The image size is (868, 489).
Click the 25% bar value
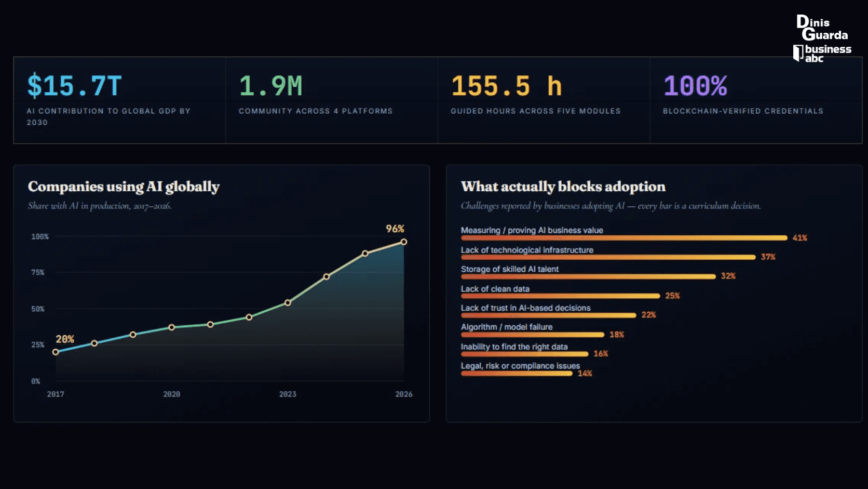[x=673, y=296]
